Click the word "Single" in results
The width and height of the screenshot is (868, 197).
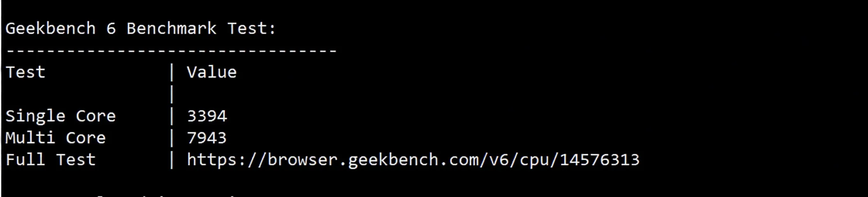click(x=35, y=116)
